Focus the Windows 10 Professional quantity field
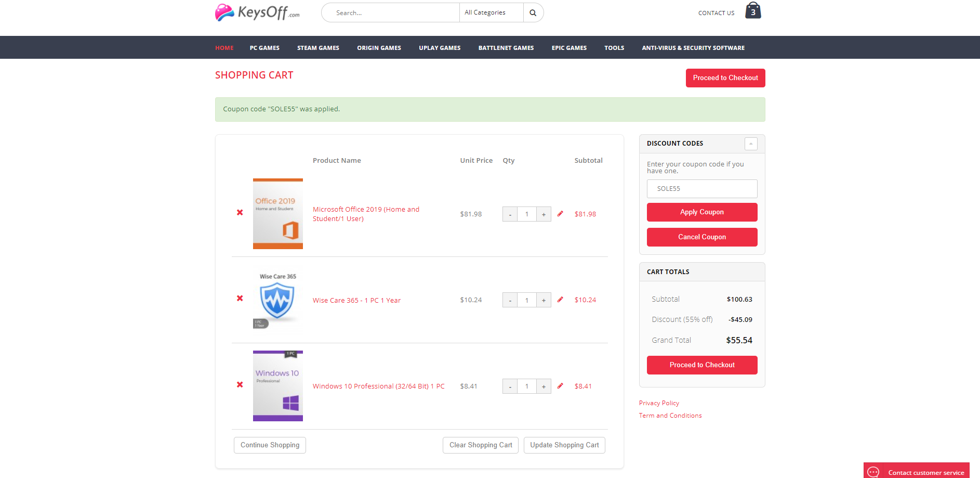The width and height of the screenshot is (980, 478). (527, 386)
